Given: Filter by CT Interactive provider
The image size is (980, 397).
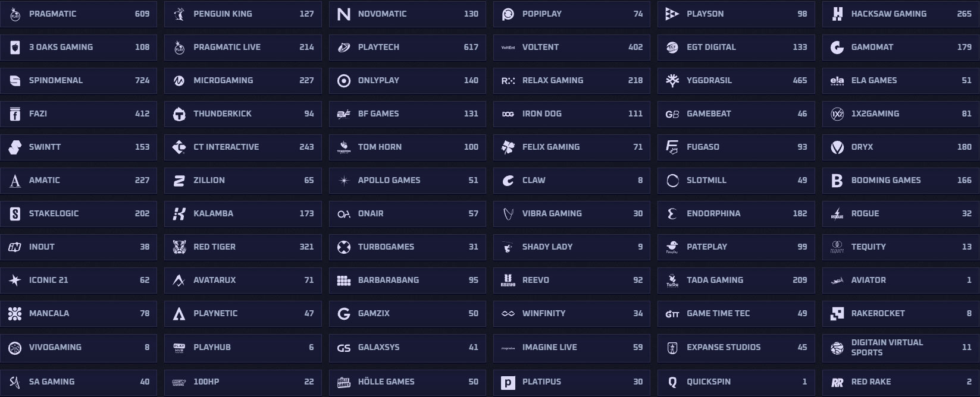Looking at the screenshot, I should tap(243, 147).
